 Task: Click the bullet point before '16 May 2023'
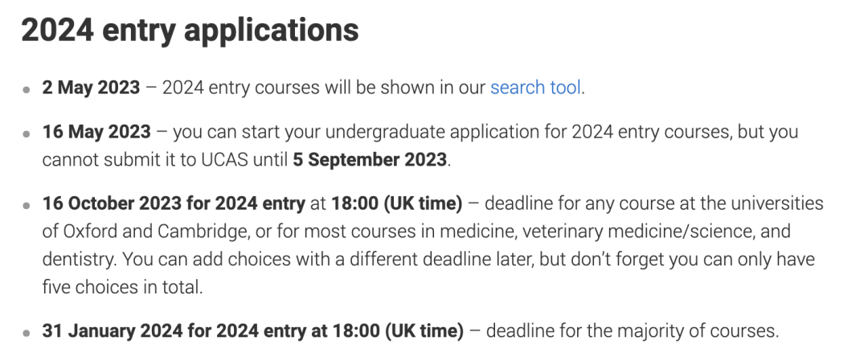[x=27, y=133]
